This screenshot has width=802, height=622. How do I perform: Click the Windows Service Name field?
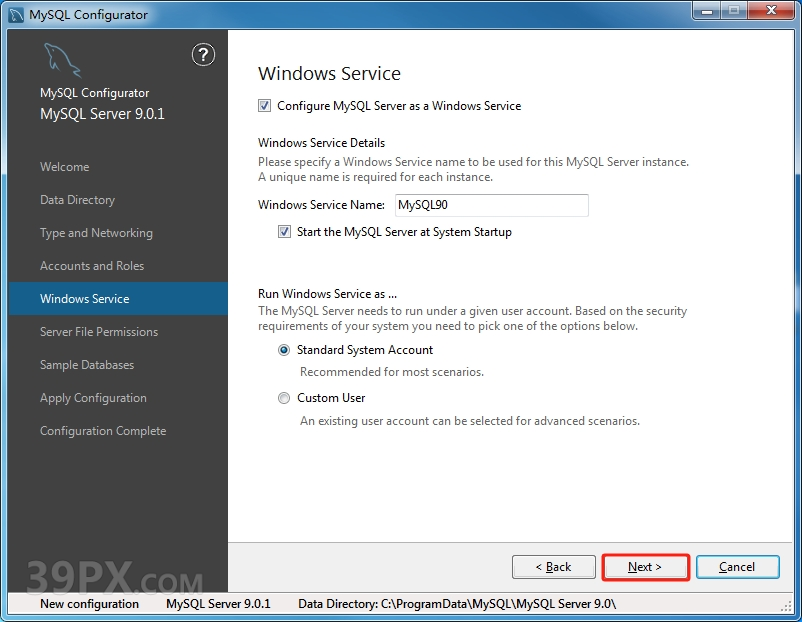click(x=490, y=205)
